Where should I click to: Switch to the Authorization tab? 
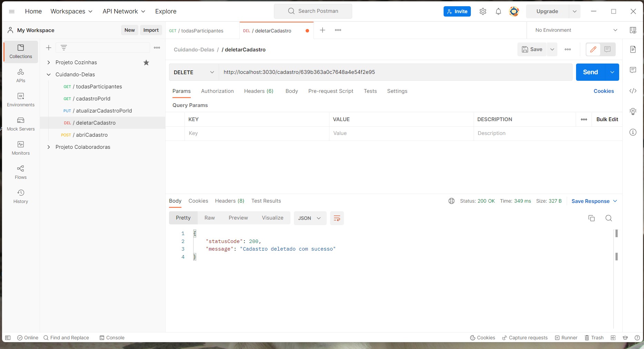click(x=217, y=91)
